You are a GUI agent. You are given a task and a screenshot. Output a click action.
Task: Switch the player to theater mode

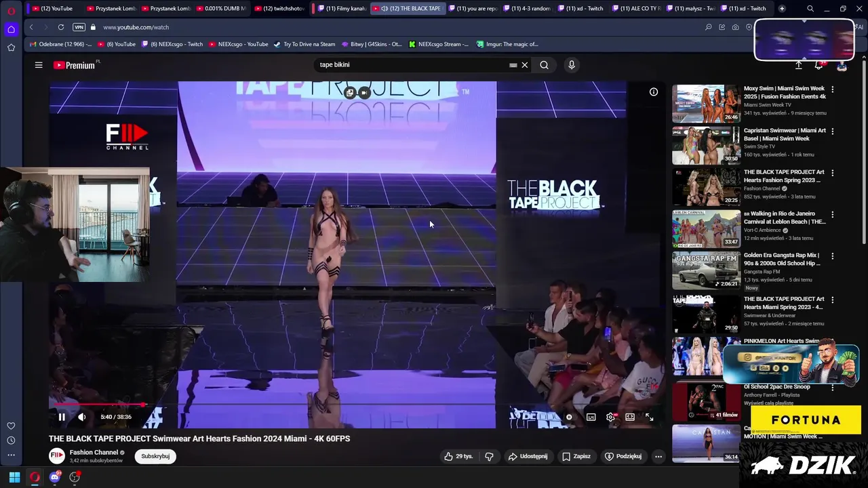(630, 417)
